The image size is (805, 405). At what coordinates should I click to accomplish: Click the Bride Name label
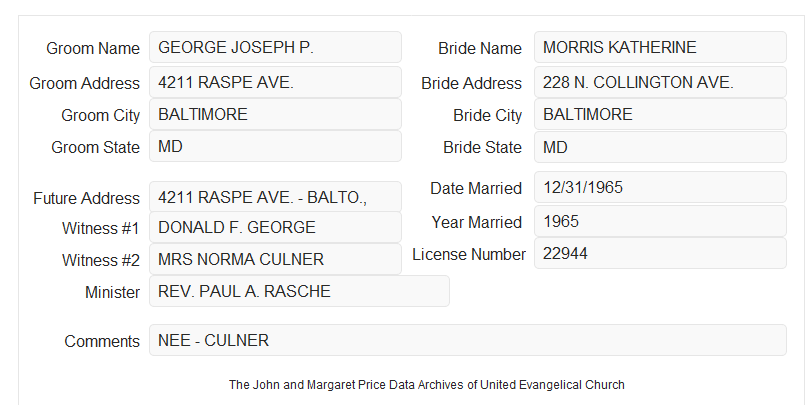(x=480, y=48)
